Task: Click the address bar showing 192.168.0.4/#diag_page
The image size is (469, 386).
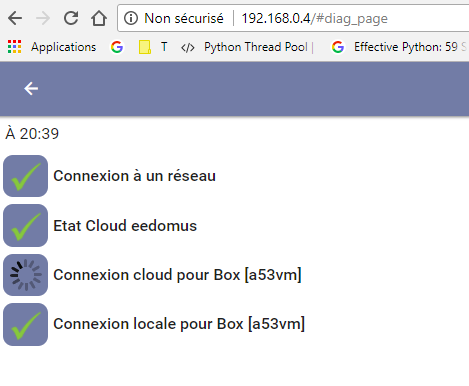Action: [314, 18]
